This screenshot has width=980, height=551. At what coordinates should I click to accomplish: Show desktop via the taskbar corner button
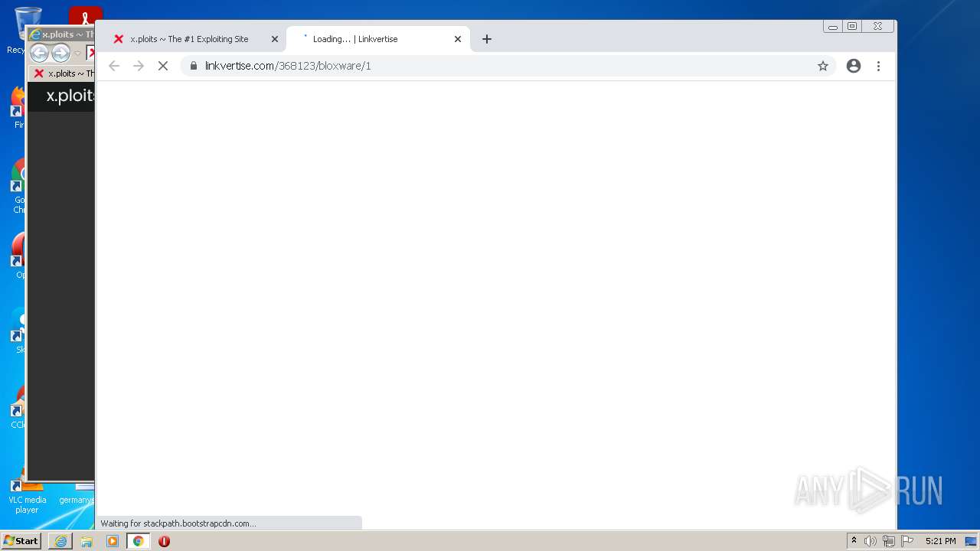click(x=972, y=541)
